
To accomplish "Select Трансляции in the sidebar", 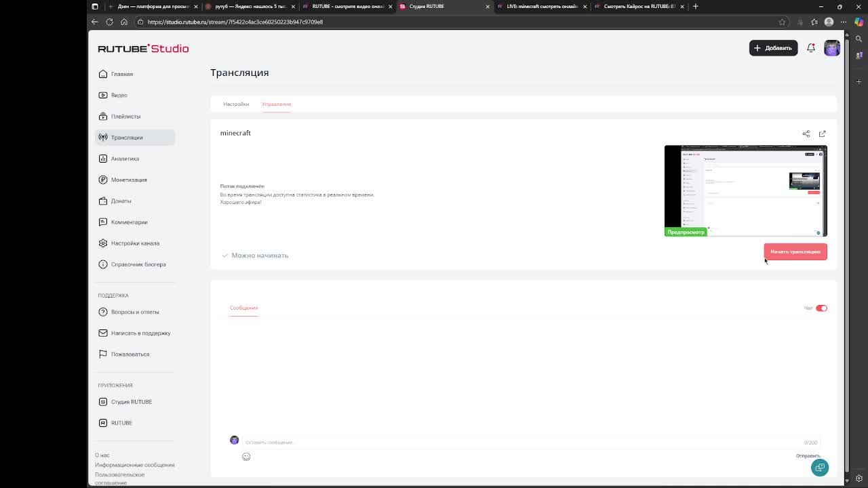I will (135, 138).
